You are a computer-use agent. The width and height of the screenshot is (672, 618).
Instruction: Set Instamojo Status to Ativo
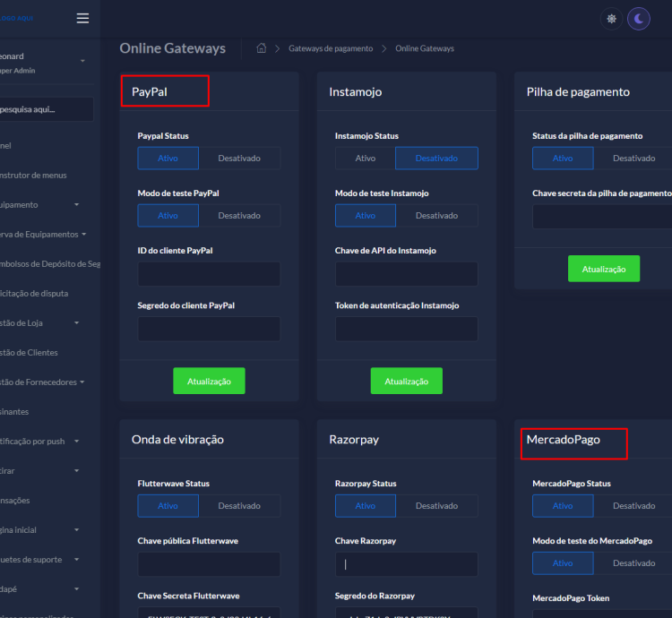[366, 159]
